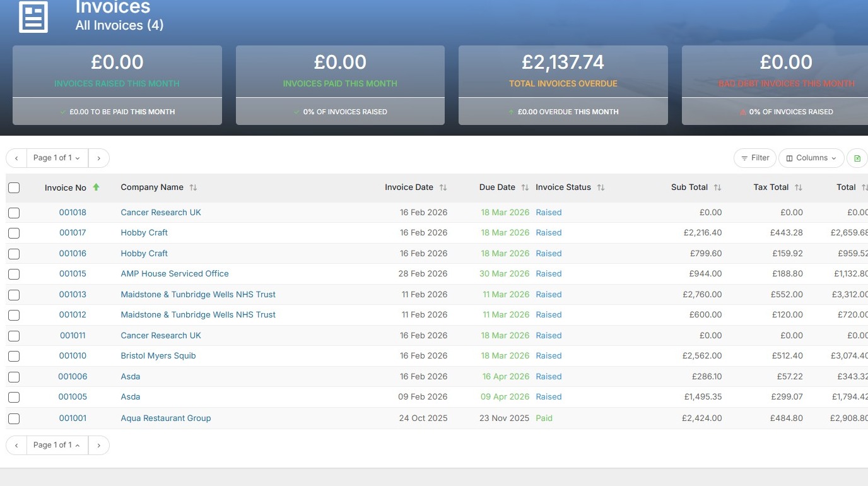Check the box for invoice 001011
This screenshot has width=868, height=486.
click(14, 336)
